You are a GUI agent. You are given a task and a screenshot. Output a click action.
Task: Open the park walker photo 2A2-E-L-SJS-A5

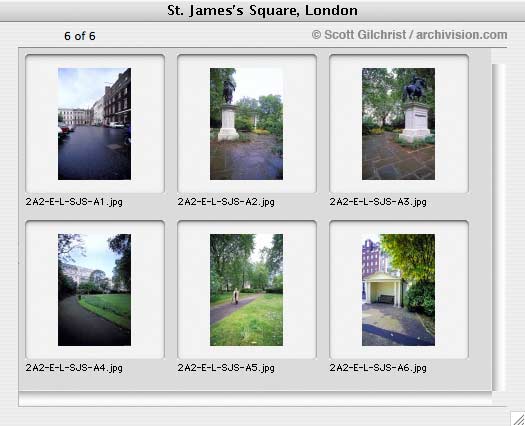(x=246, y=290)
